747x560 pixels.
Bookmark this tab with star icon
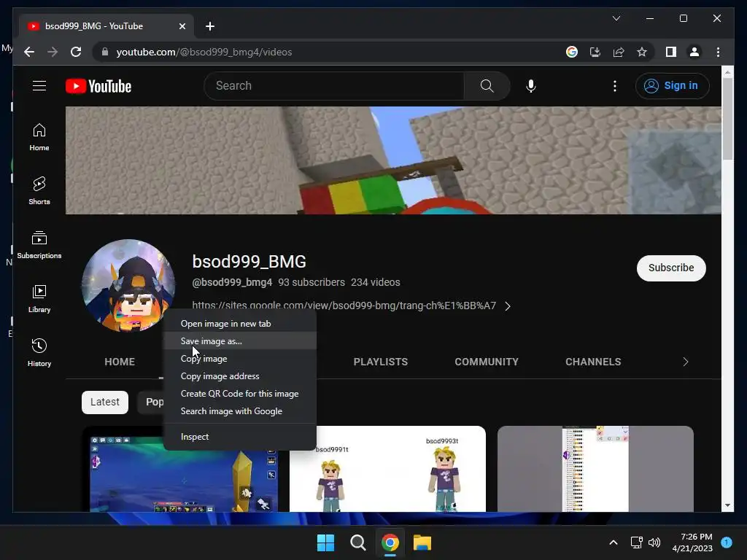[x=642, y=52]
